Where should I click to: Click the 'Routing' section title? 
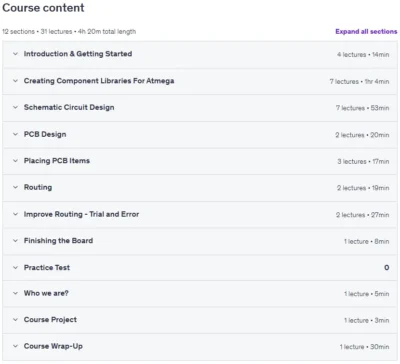click(x=38, y=187)
